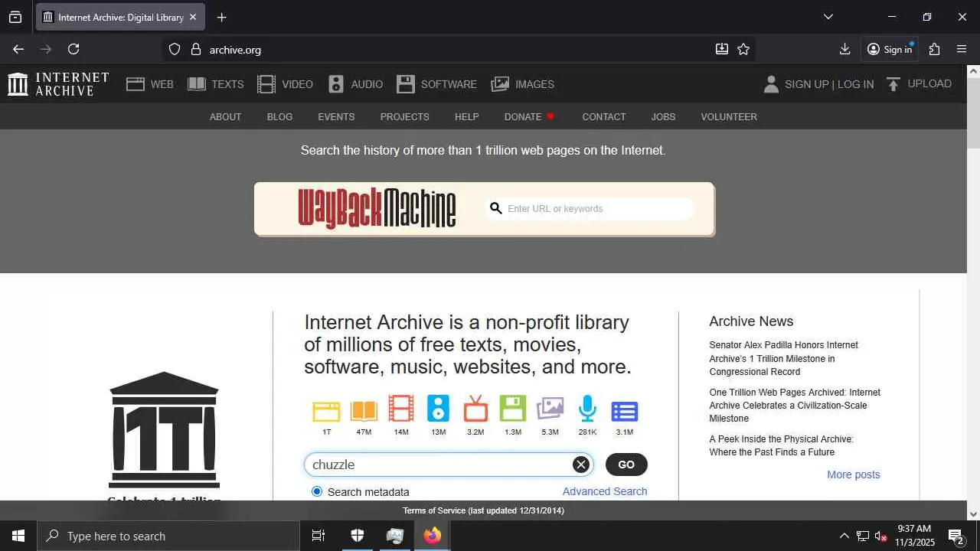Open a new browser tab
The image size is (980, 551).
[221, 17]
